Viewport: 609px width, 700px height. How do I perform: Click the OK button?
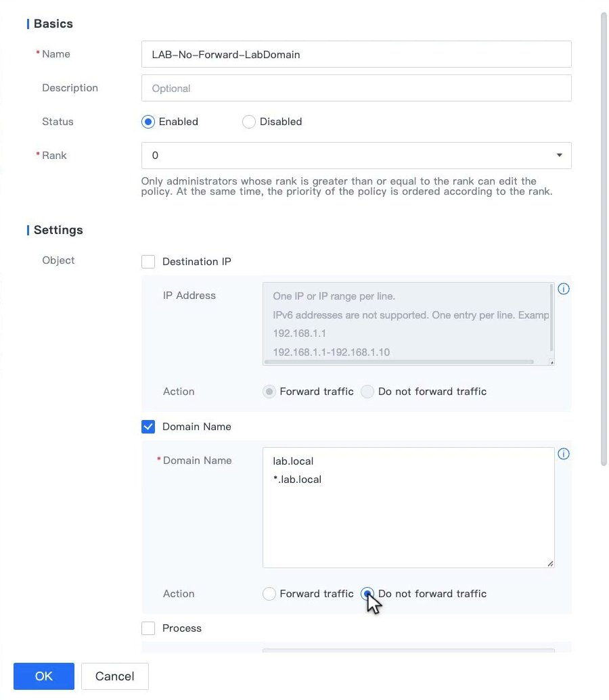pos(44,676)
